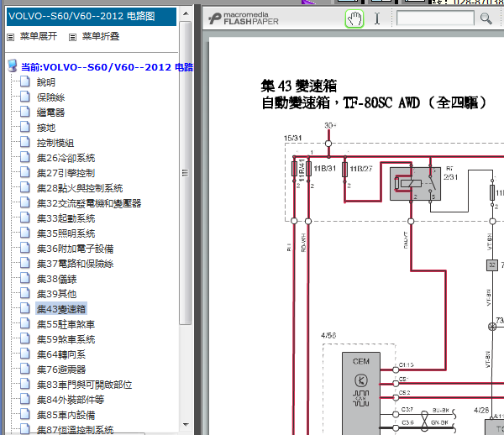The image size is (504, 435).
Task: Click the page icon beside 集26冷卻系統
Action: 25,157
